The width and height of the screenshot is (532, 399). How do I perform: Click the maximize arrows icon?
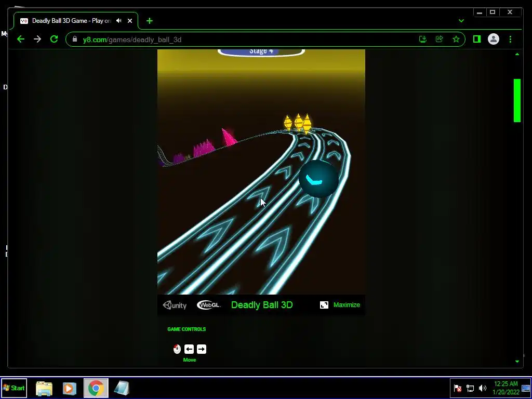tap(324, 304)
